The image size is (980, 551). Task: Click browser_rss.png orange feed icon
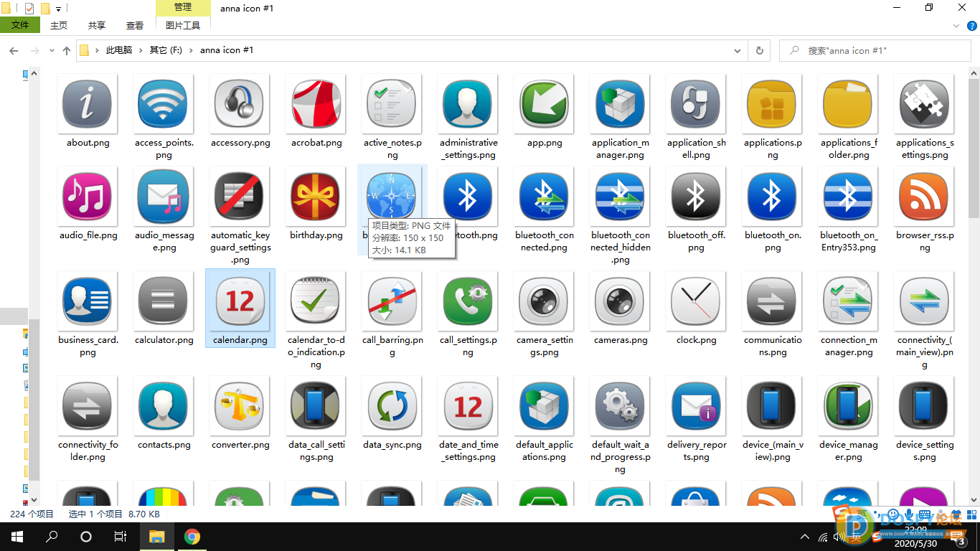click(x=925, y=197)
